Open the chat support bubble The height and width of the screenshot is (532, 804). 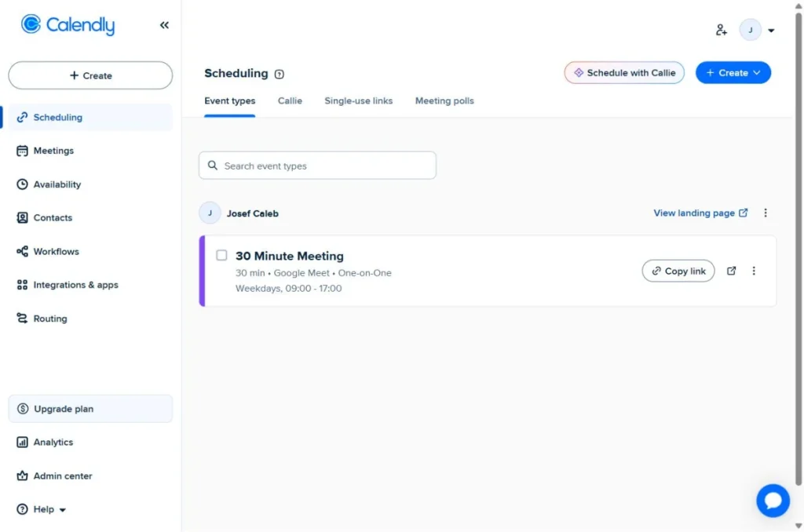(x=773, y=501)
